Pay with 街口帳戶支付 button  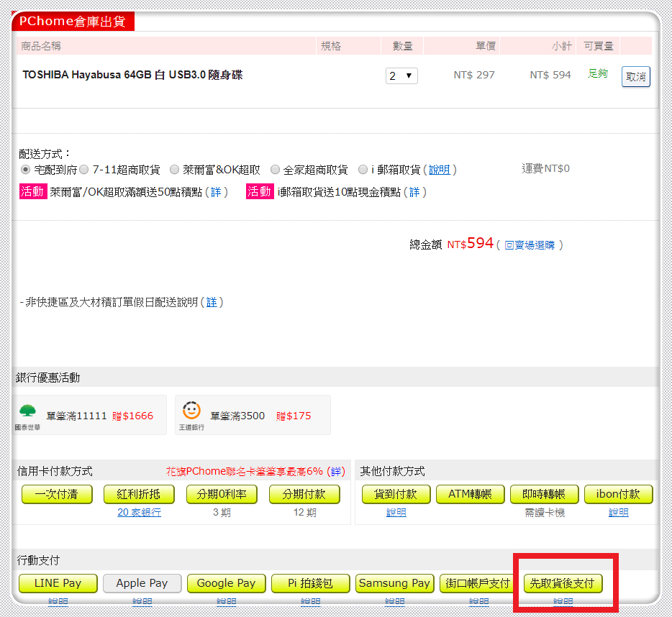click(478, 584)
